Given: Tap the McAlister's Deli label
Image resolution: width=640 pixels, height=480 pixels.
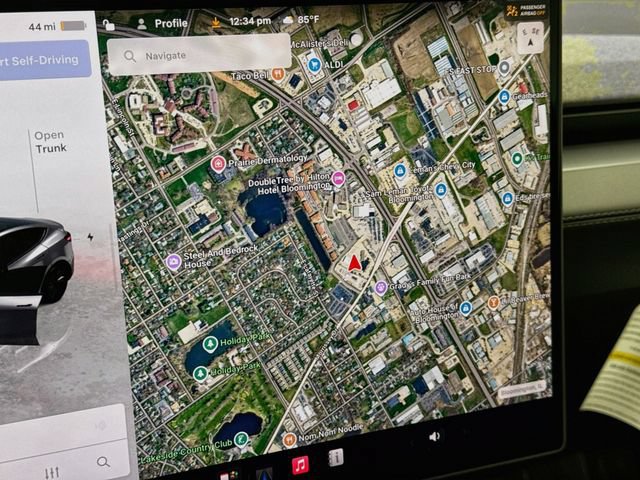Looking at the screenshot, I should 320,44.
